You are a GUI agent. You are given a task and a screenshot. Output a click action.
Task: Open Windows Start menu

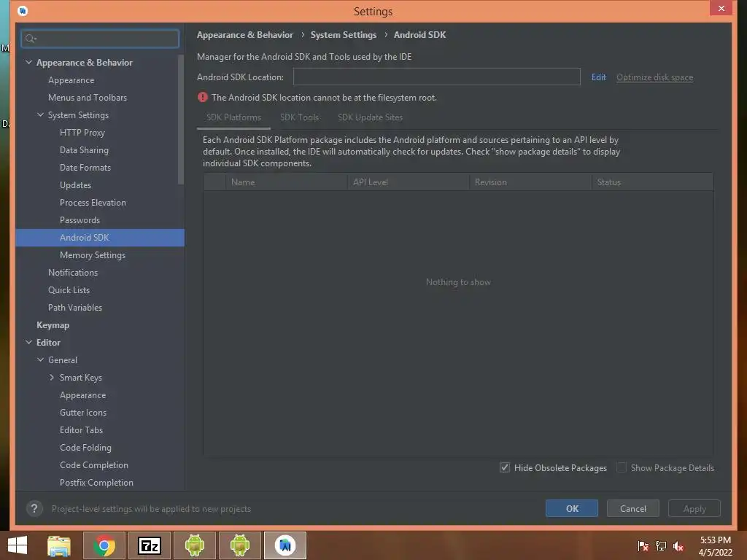click(18, 545)
